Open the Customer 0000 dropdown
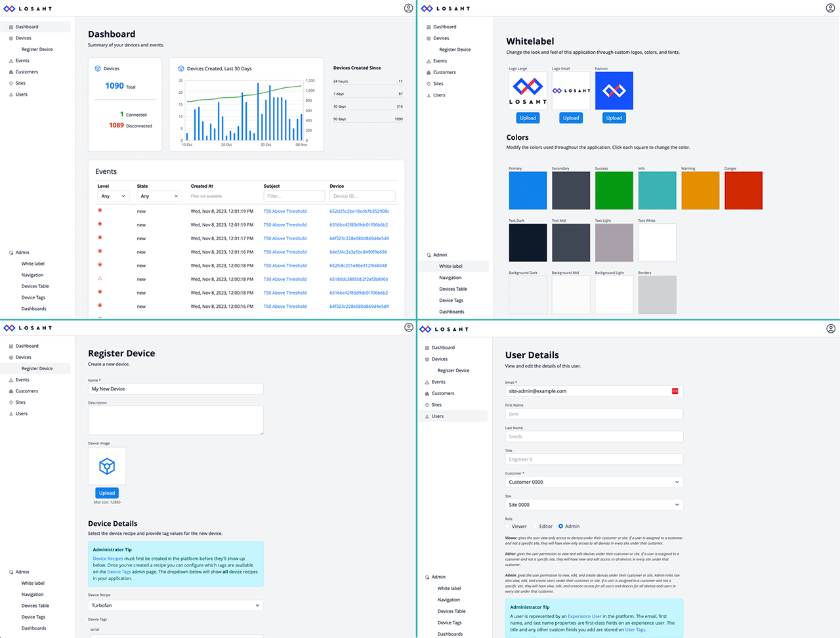 point(593,482)
